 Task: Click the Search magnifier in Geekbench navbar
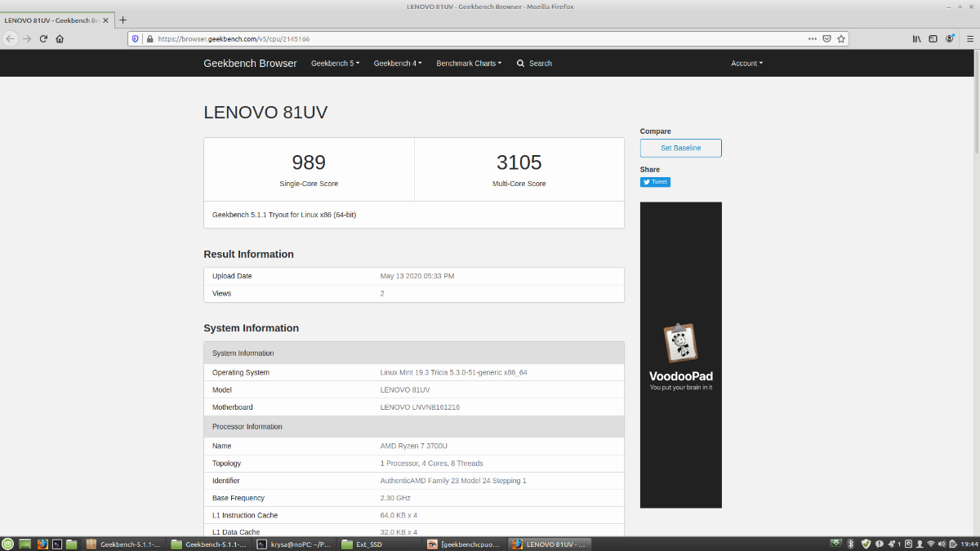click(520, 64)
